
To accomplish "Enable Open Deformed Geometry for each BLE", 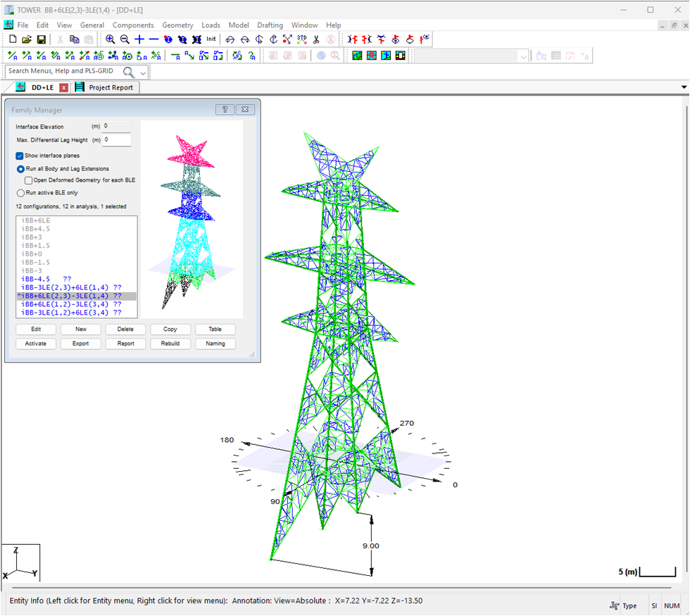I will pos(29,180).
